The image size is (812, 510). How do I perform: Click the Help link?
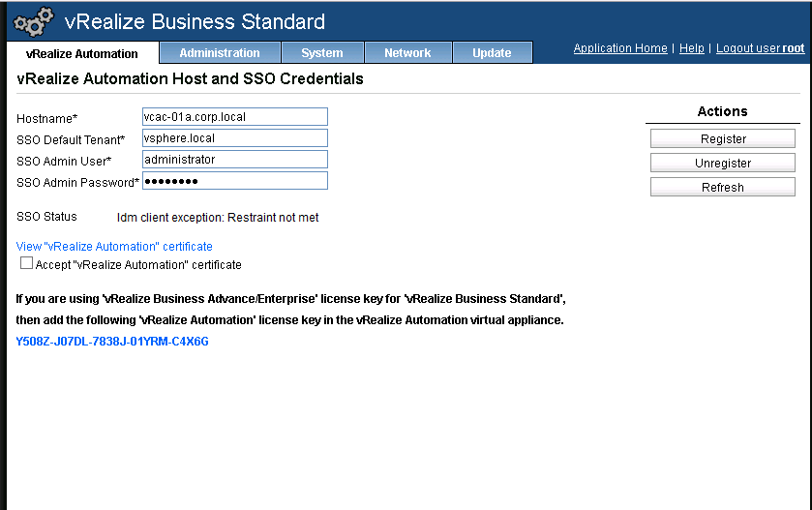[692, 48]
